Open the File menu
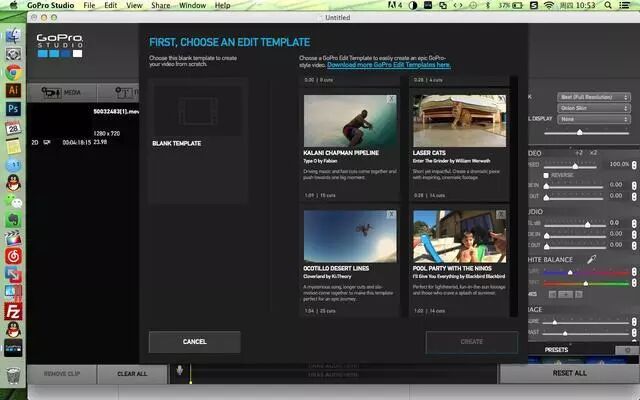Image resolution: width=640 pixels, height=400 pixels. click(89, 5)
